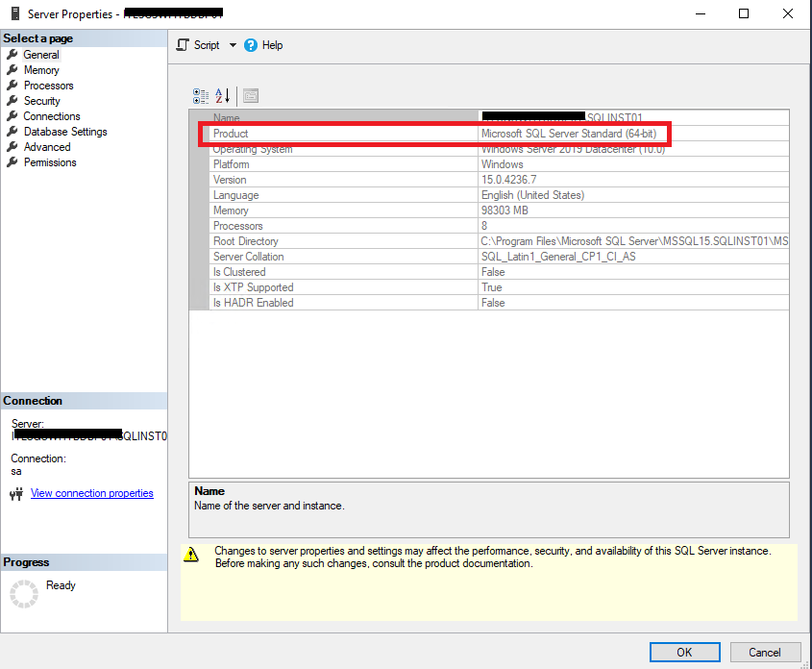
Task: Click the True value for XTP Supported
Action: pyautogui.click(x=491, y=287)
